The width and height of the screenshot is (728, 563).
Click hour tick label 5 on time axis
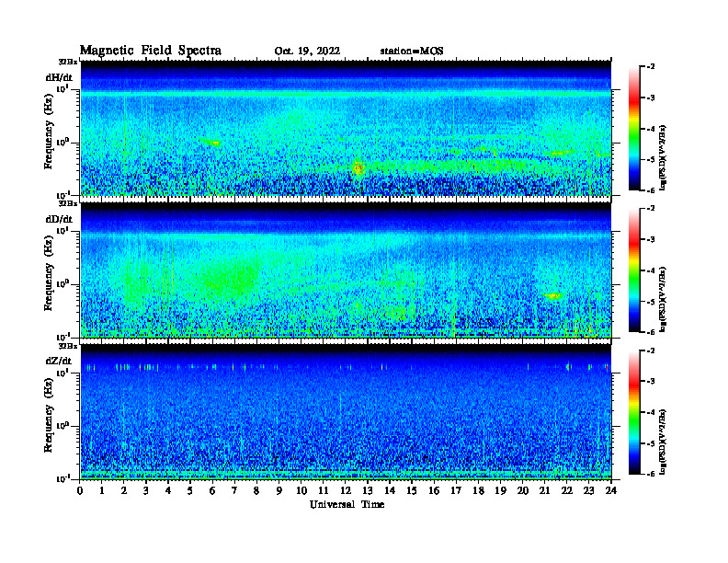click(190, 490)
